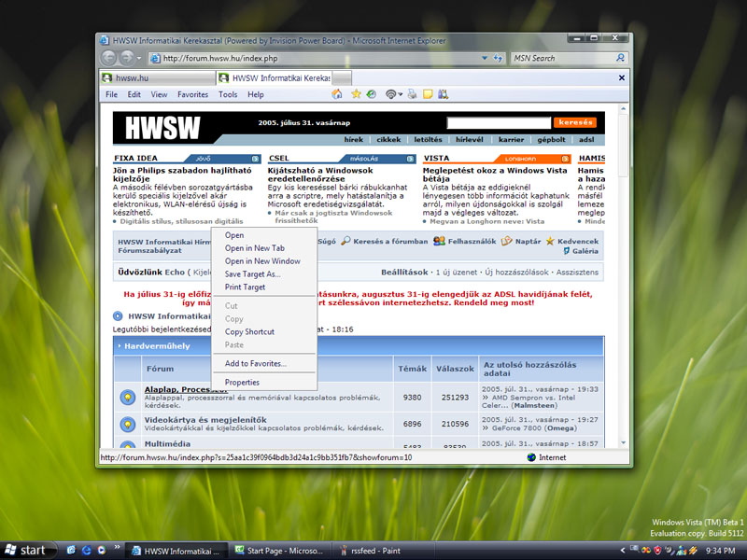This screenshot has height=560, width=747.
Task: Open Beállítások settings link
Action: click(x=404, y=273)
